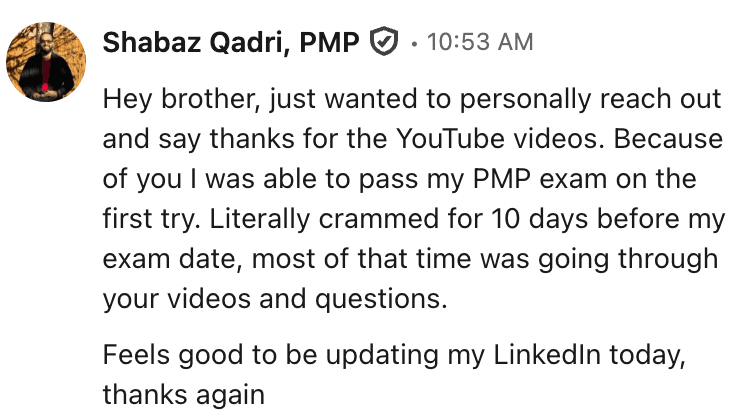Click the first name Shabaz
Image resolution: width=754 pixels, height=420 pixels.
152,42
